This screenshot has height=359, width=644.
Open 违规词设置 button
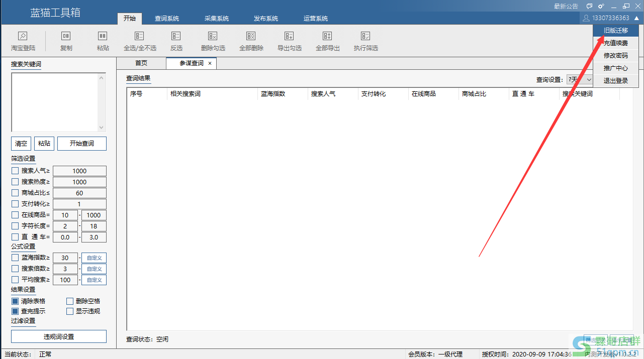(x=59, y=336)
